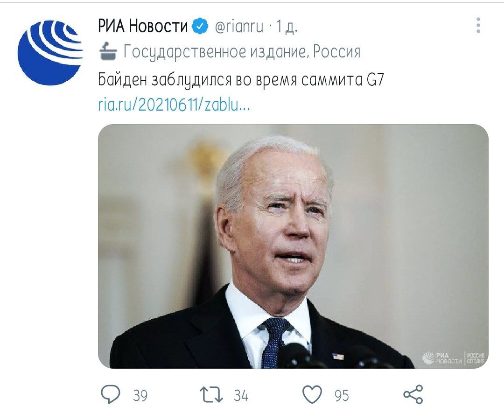Click the РИА Новости watermark on photo
Viewport: 504px width, 420px height.
click(454, 357)
